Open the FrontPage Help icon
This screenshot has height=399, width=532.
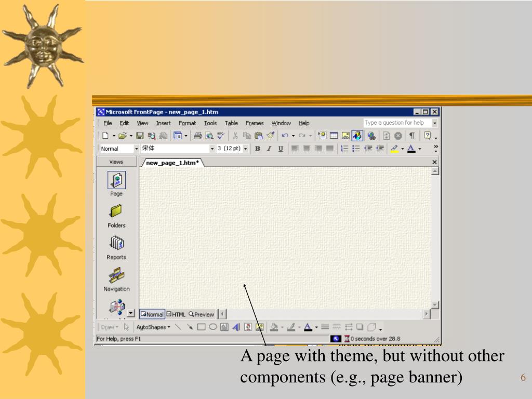[x=428, y=136]
